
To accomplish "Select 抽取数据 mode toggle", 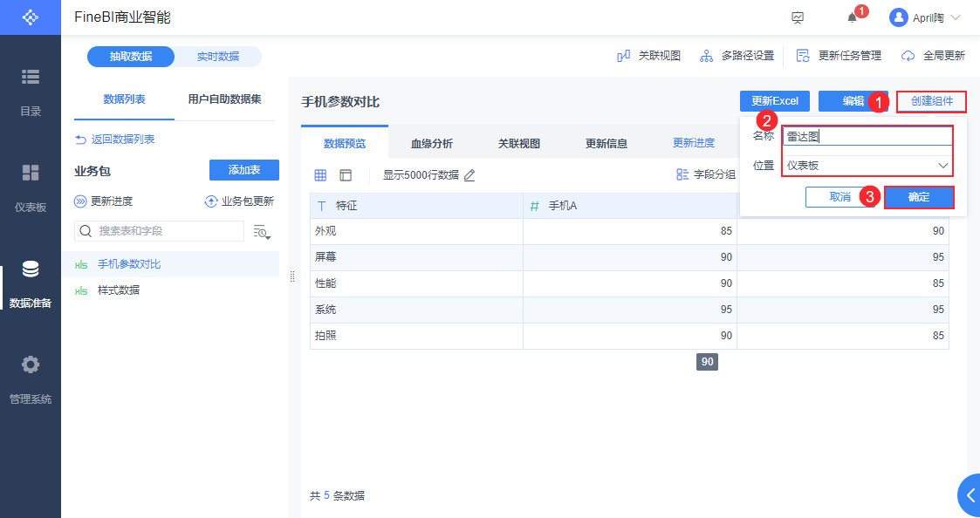I will click(131, 57).
